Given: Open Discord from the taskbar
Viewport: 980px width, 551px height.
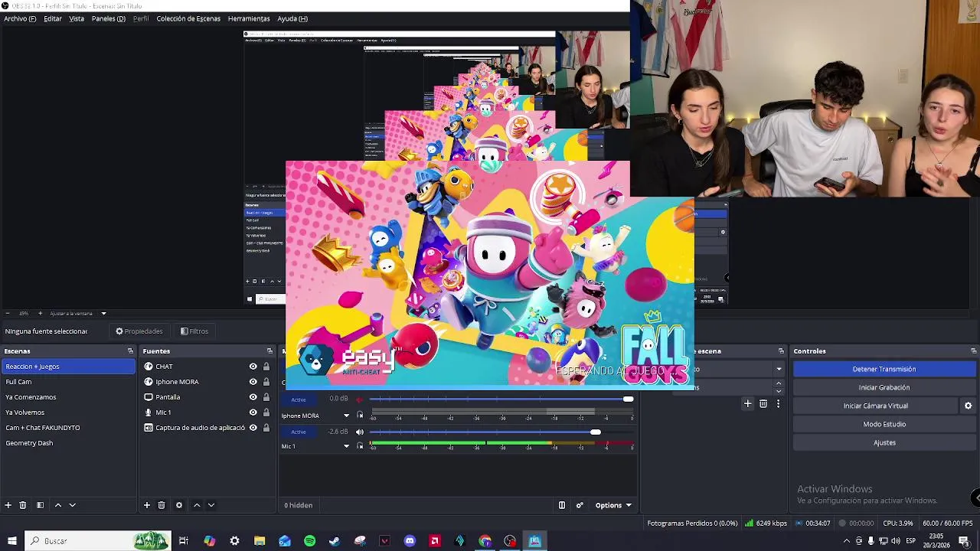Looking at the screenshot, I should (x=410, y=541).
